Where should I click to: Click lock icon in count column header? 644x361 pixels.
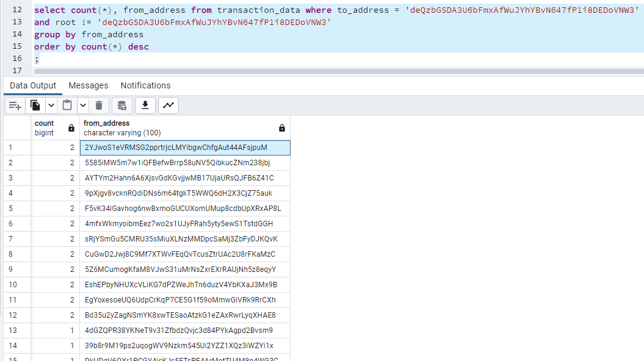[x=71, y=128]
